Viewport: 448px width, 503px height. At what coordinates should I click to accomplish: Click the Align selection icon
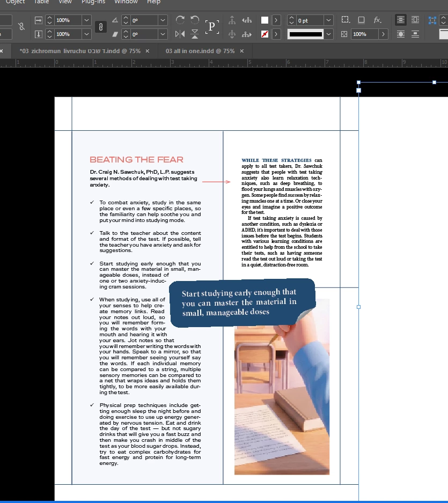[432, 20]
